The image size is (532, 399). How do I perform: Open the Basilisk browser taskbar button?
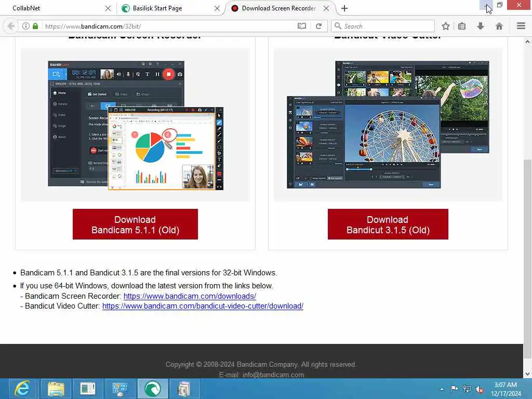tap(152, 389)
